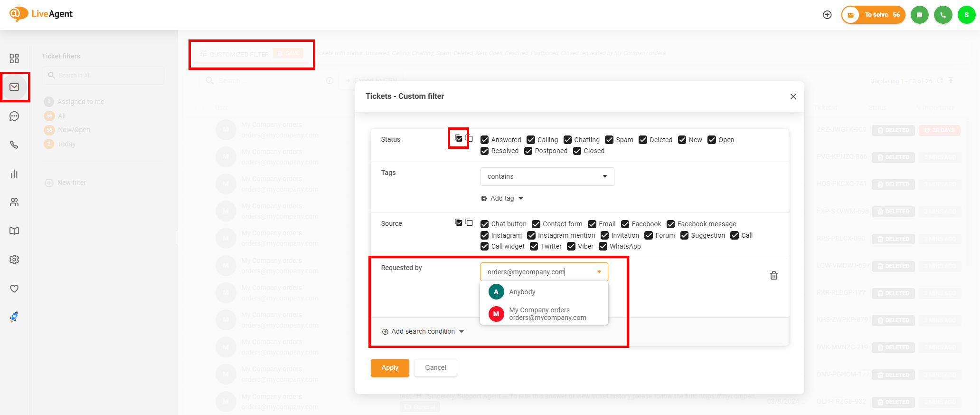This screenshot has height=415, width=980.
Task: Cancel the custom filter dialog
Action: [x=435, y=367]
